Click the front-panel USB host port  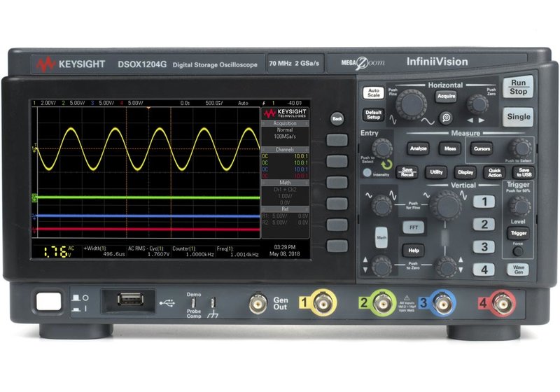(130, 299)
